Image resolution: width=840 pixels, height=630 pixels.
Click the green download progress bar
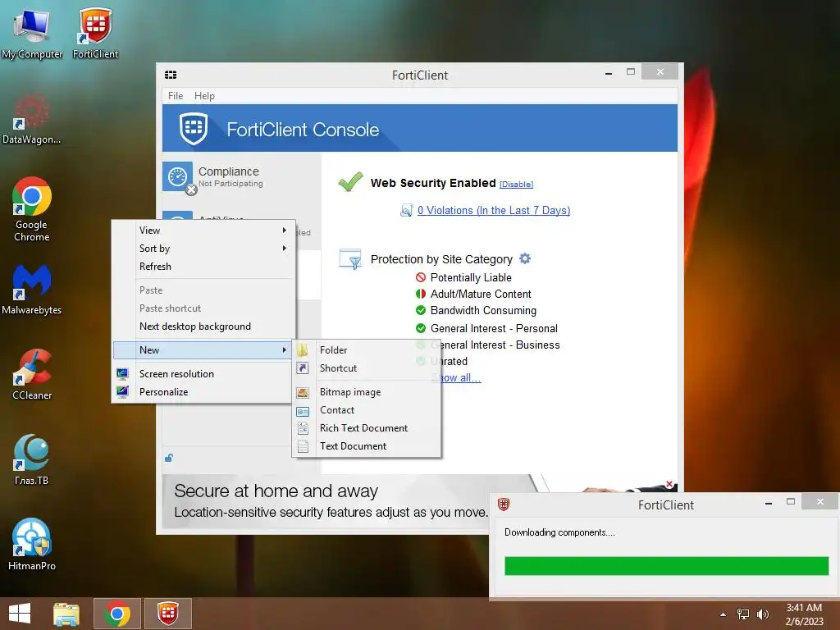point(666,566)
